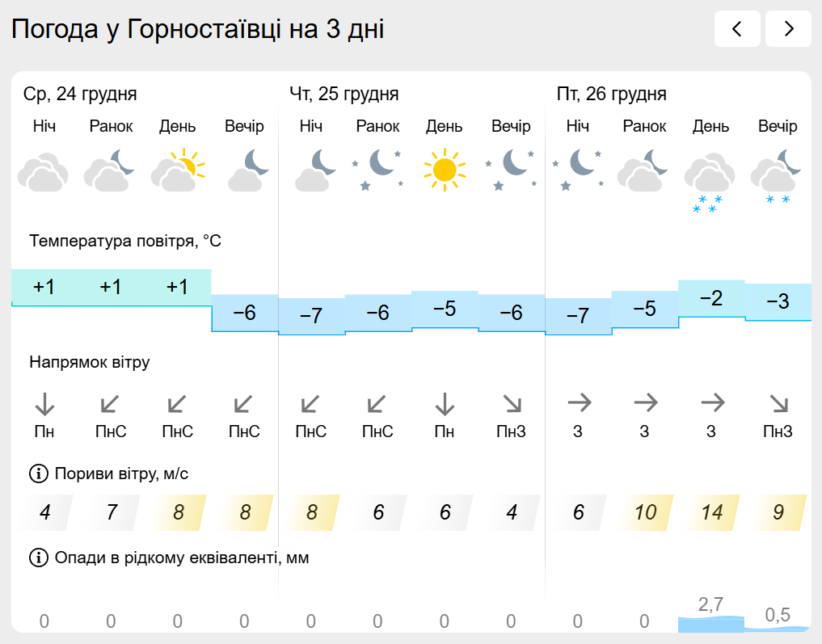
Task: Click the info icon beside Пориви вітру
Action: 38,473
